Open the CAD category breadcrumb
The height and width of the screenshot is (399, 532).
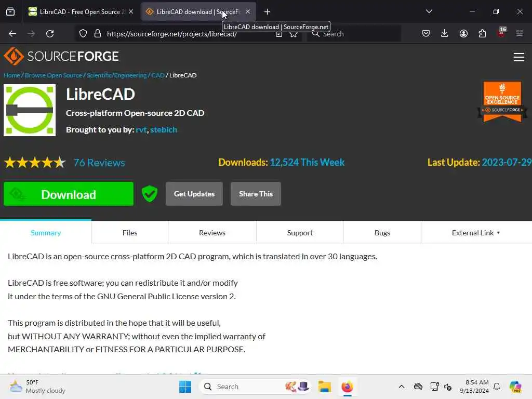[x=158, y=75]
